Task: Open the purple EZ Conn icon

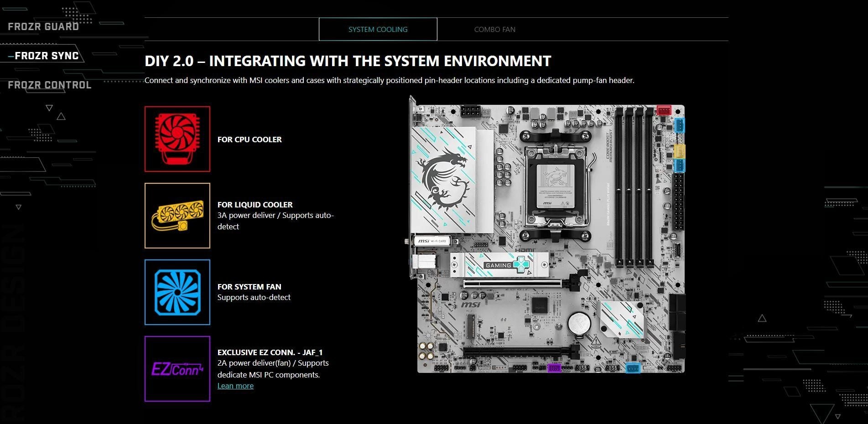Action: (177, 369)
